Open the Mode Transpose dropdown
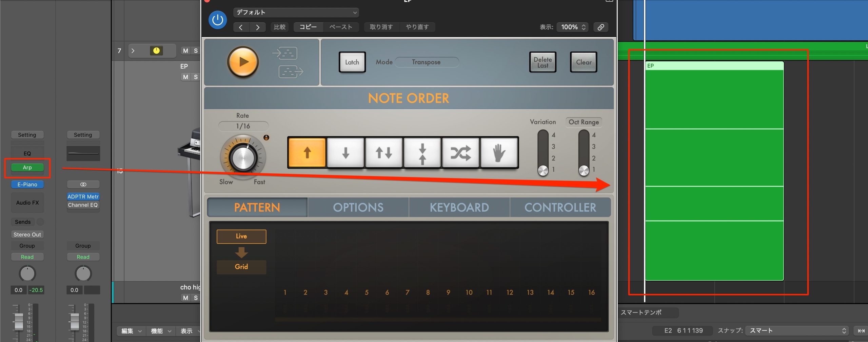The image size is (868, 342). click(427, 62)
